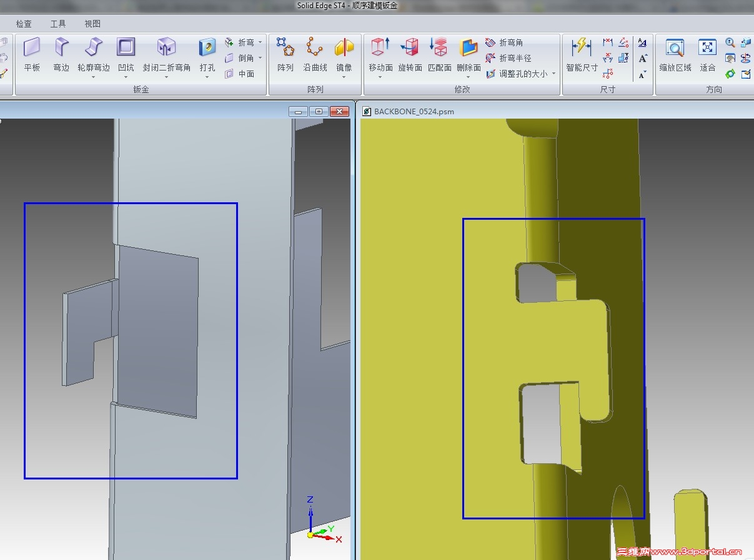Select the 匹配面 tool
The image size is (754, 560).
click(440, 54)
